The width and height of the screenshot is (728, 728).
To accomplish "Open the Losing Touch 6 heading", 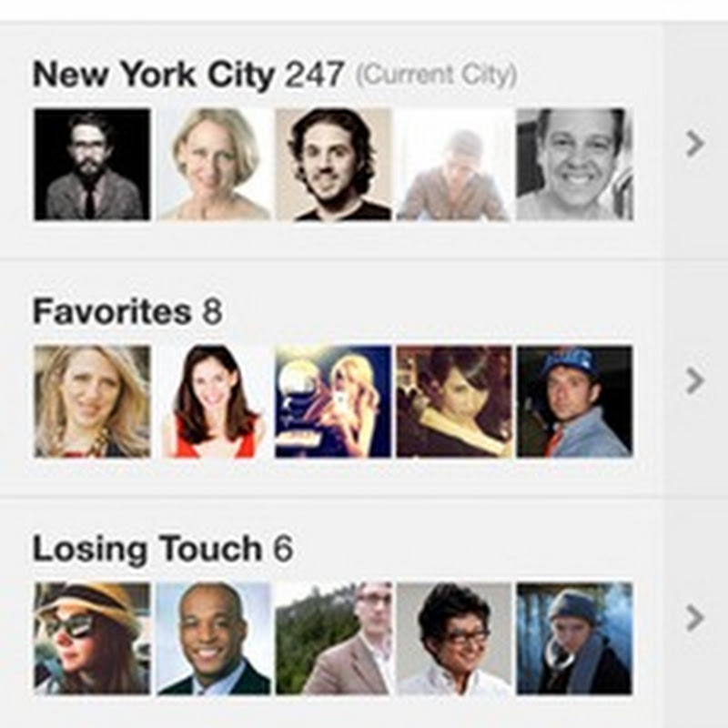I will click(x=163, y=550).
